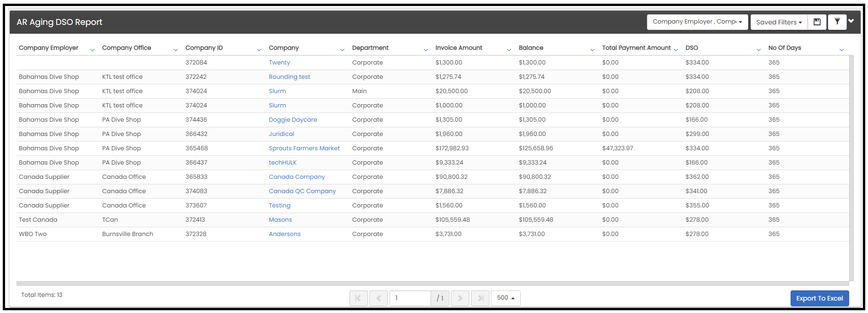This screenshot has height=313, width=868.
Task: Open the funnel filter icon button
Action: click(x=837, y=22)
